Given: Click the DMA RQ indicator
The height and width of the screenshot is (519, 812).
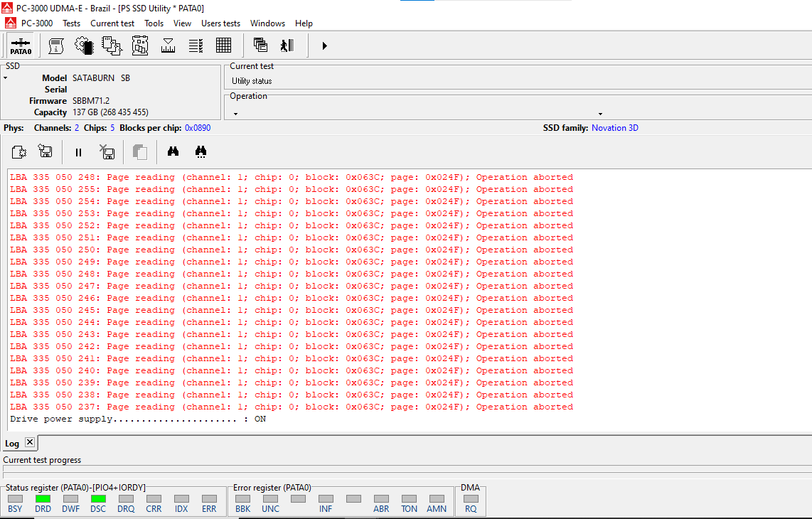Looking at the screenshot, I should pos(471,499).
